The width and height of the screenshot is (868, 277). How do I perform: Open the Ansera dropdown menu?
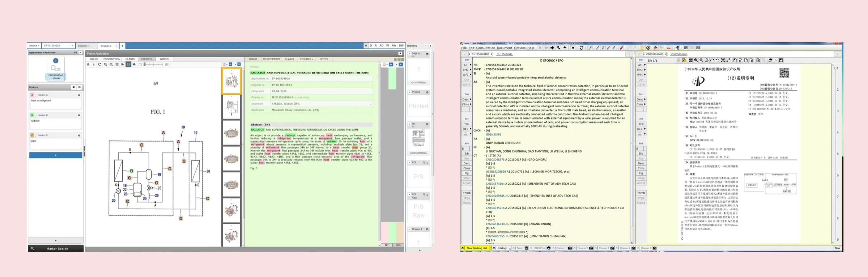tap(34, 46)
